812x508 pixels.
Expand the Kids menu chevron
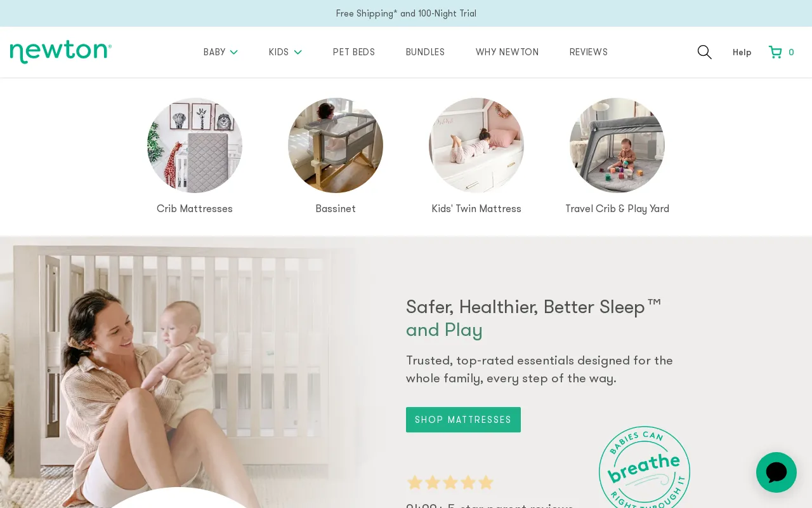click(298, 52)
